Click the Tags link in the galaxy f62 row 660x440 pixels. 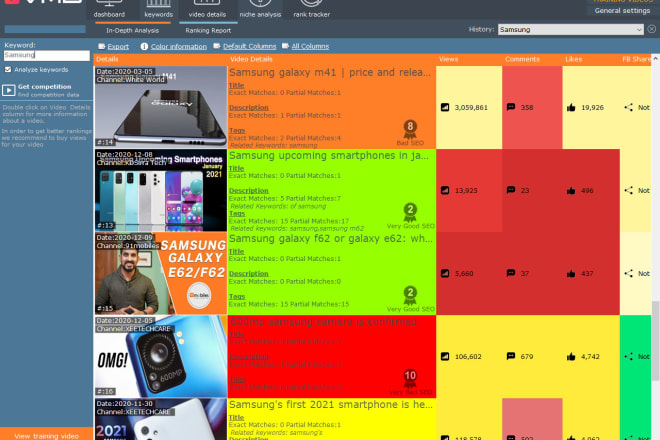coord(237,296)
